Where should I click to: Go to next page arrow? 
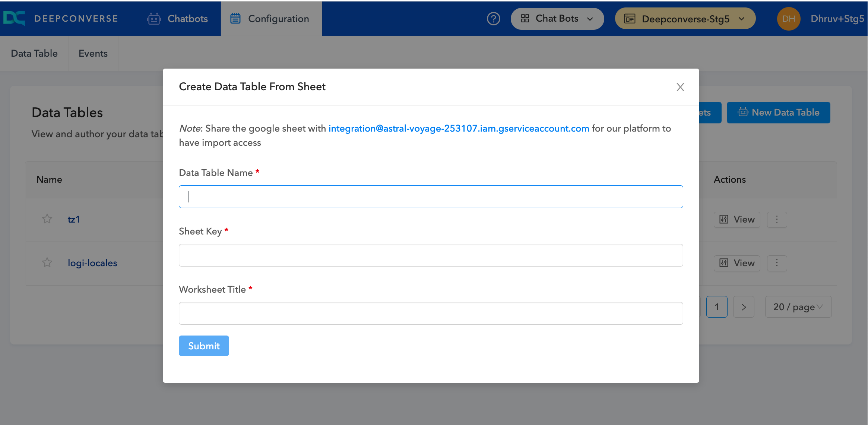(x=744, y=307)
